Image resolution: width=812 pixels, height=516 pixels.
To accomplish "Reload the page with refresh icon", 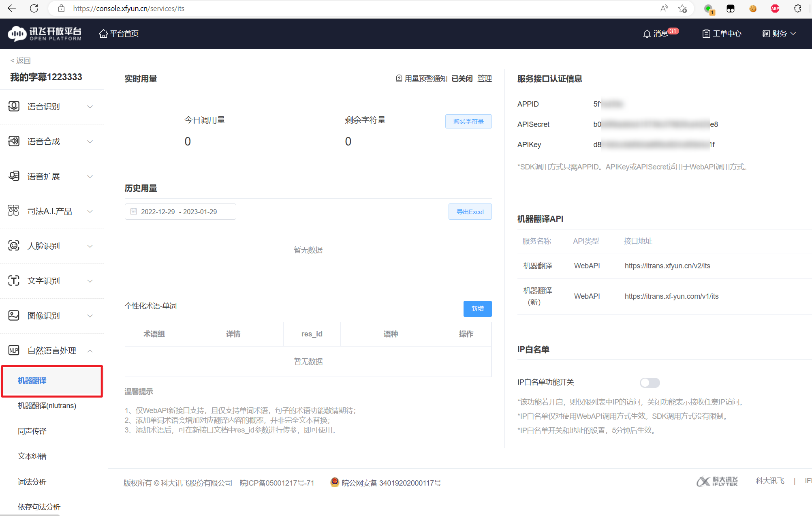I will click(34, 8).
